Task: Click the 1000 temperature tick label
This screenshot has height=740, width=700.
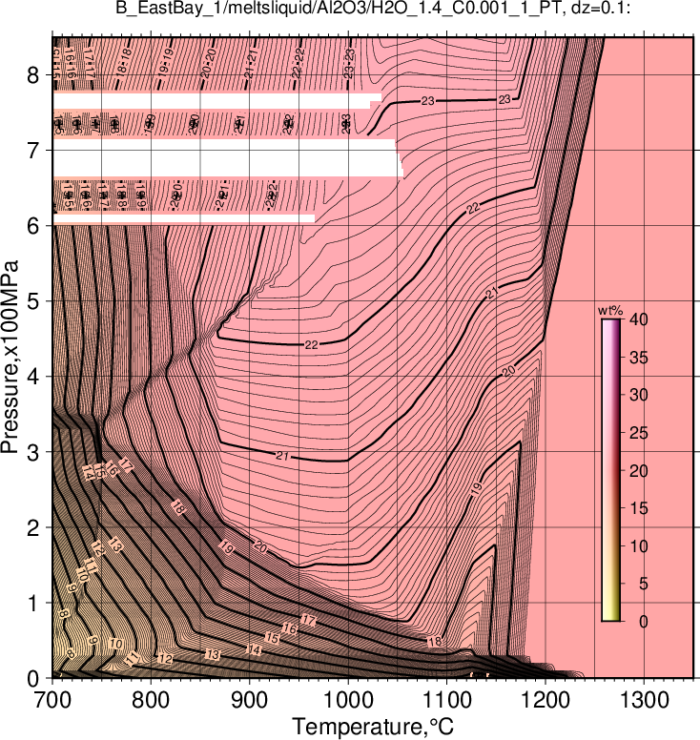Action: tap(348, 700)
